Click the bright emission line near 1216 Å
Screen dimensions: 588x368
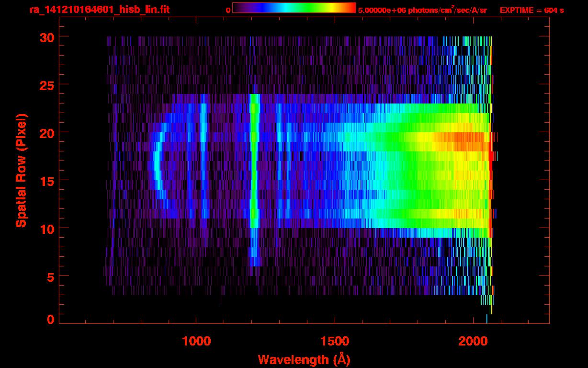pyautogui.click(x=254, y=180)
